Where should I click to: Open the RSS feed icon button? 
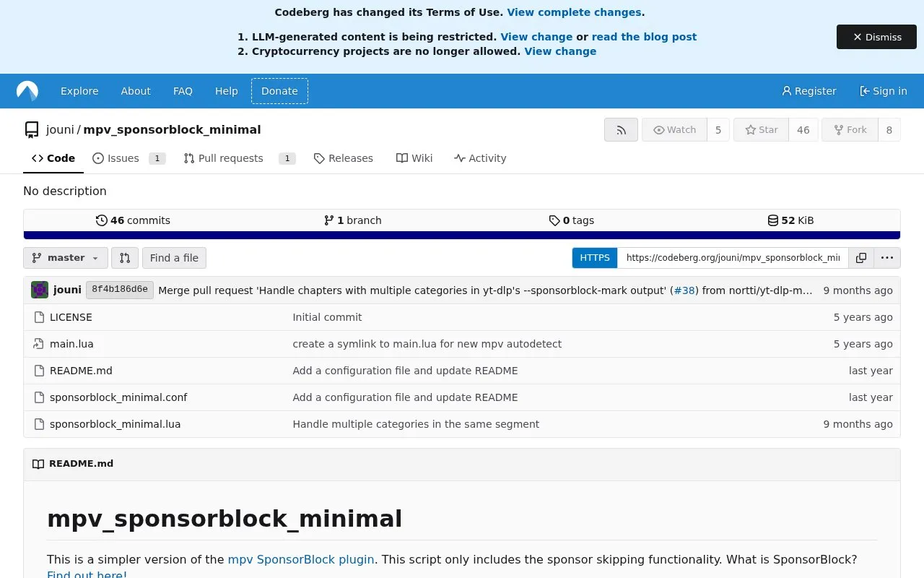click(x=621, y=130)
